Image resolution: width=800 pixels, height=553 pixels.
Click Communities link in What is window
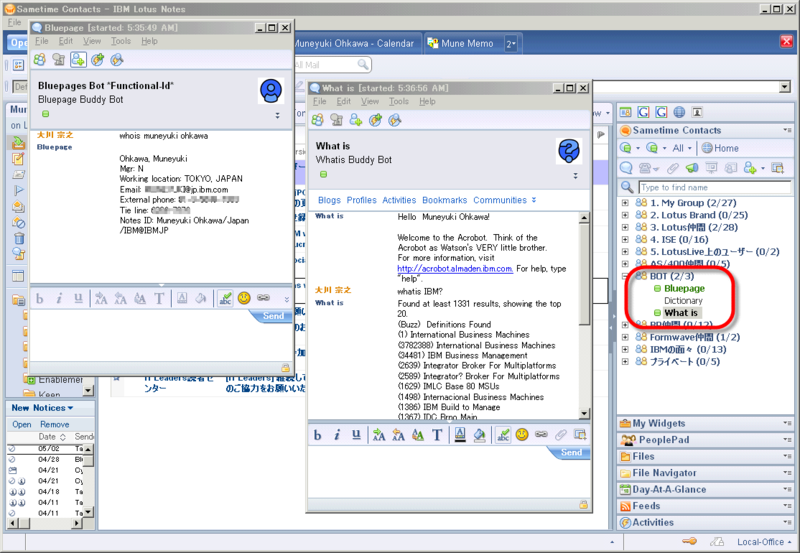pos(500,200)
